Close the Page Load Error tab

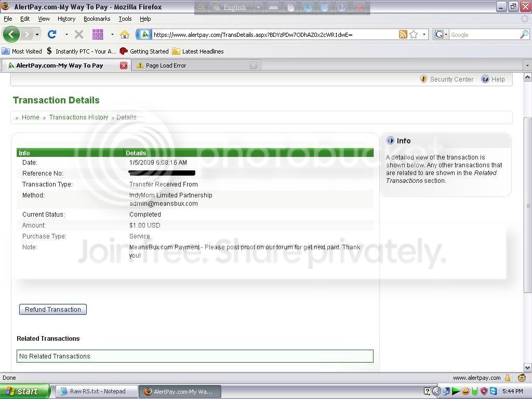point(254,65)
